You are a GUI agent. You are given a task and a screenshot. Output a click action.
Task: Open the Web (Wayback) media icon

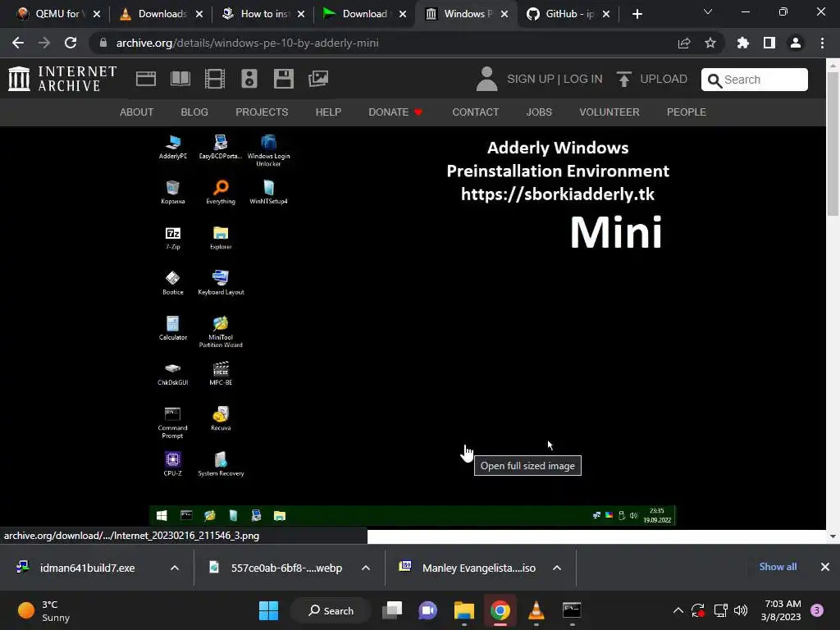146,79
